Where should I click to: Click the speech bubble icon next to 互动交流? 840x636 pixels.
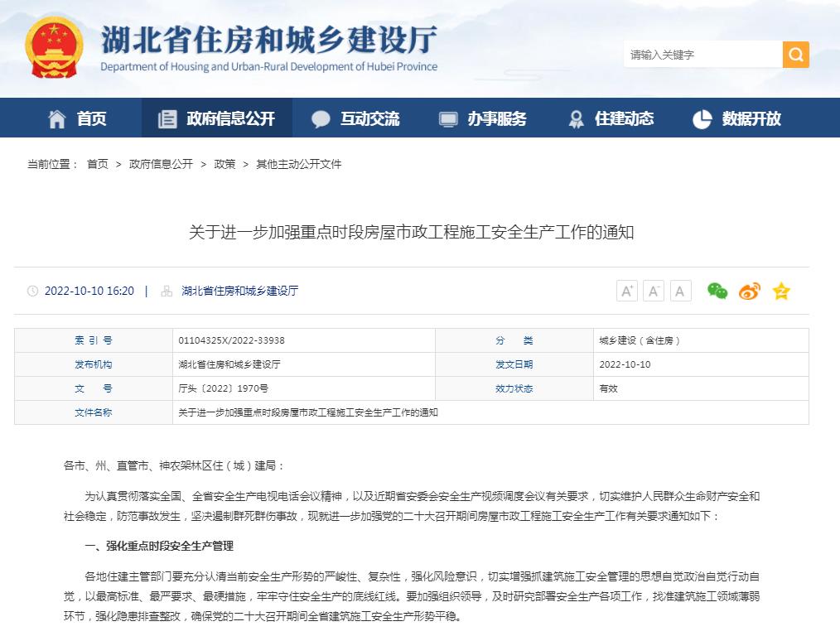pyautogui.click(x=321, y=118)
